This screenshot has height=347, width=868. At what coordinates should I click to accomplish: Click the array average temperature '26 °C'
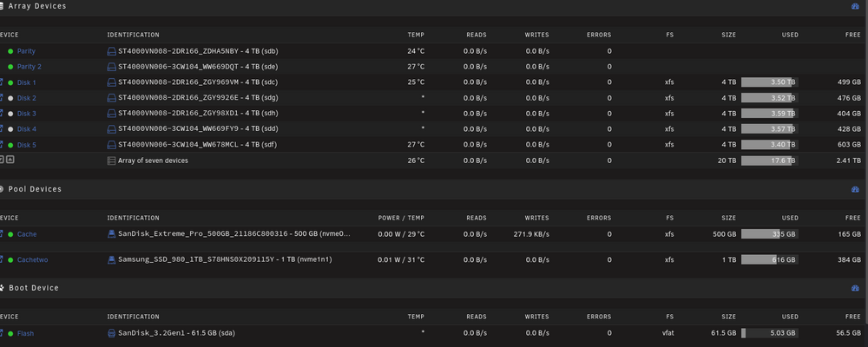pos(416,161)
